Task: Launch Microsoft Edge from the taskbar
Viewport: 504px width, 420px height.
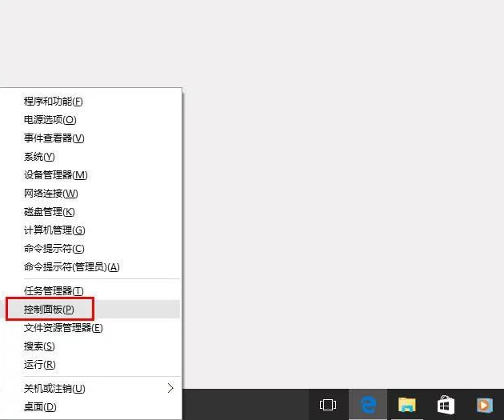Action: click(x=368, y=405)
